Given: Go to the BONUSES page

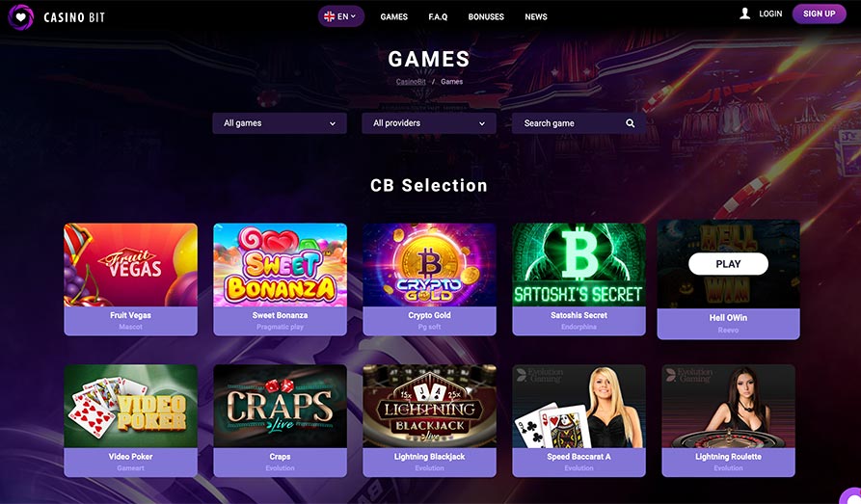Looking at the screenshot, I should 486,17.
